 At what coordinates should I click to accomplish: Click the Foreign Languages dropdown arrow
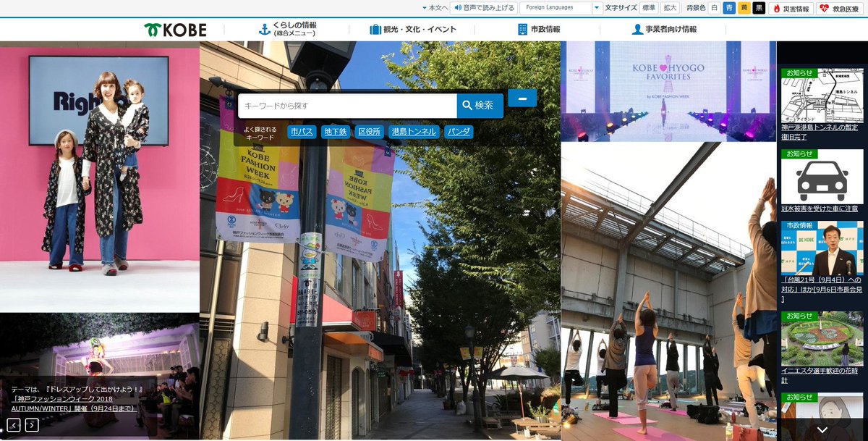coord(597,8)
